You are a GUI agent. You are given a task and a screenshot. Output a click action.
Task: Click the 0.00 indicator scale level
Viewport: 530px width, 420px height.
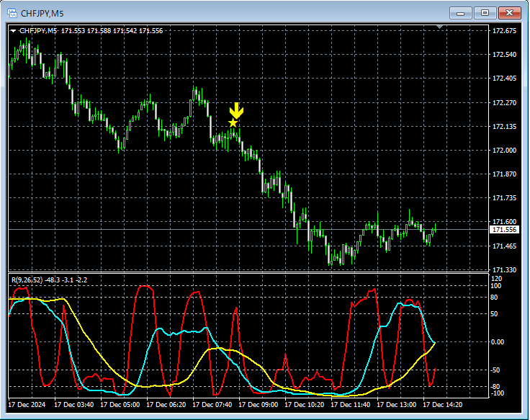click(497, 342)
